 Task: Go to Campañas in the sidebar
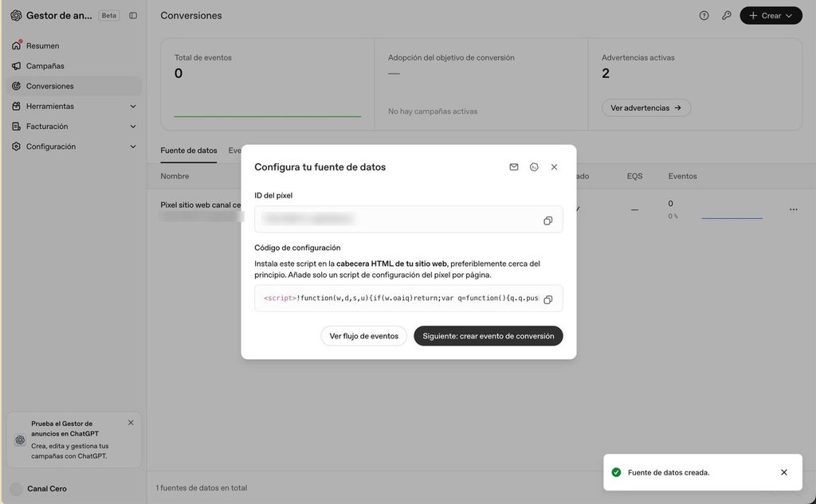[x=74, y=66]
